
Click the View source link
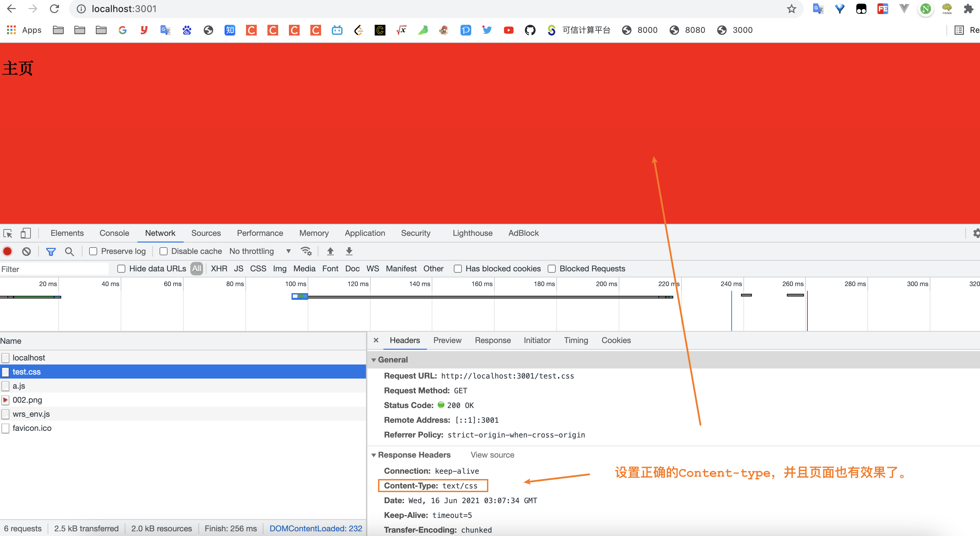(x=492, y=455)
